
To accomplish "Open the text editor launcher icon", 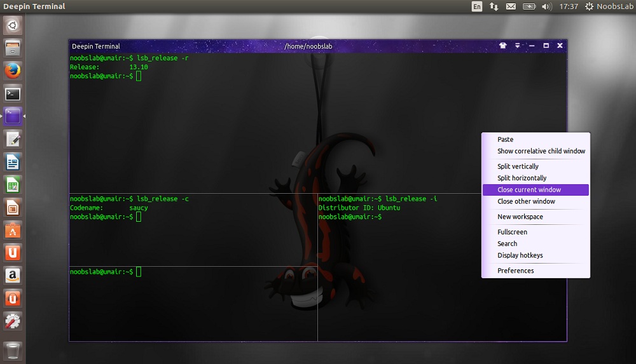I will point(13,140).
